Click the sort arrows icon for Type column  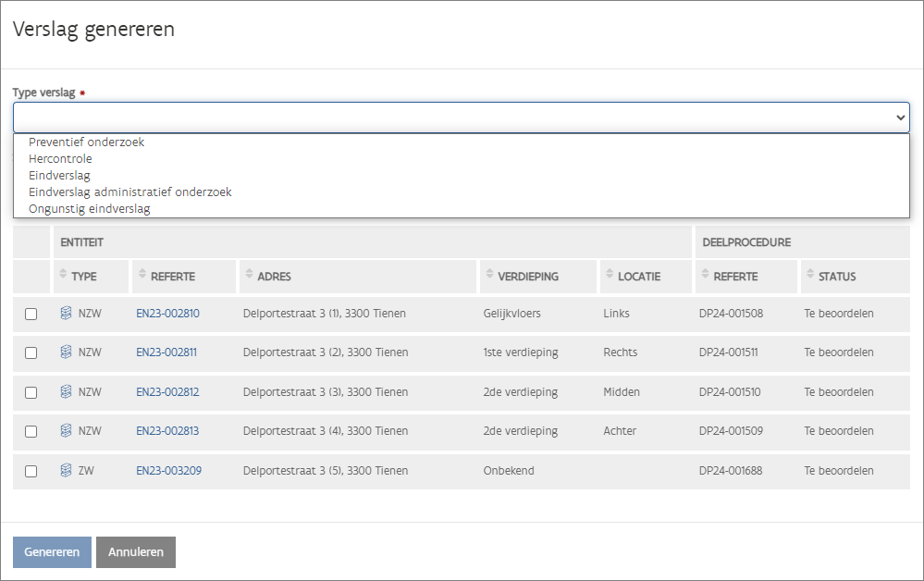(63, 276)
